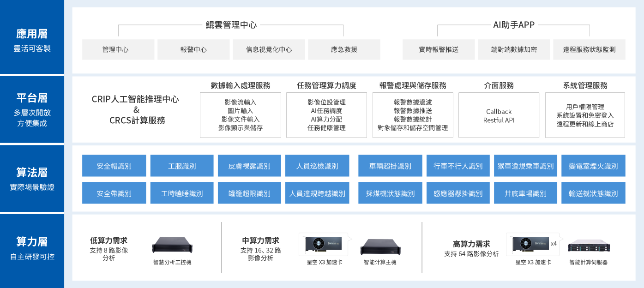Click the CRCS計算服務 text
644x288 pixels.
coord(137,120)
